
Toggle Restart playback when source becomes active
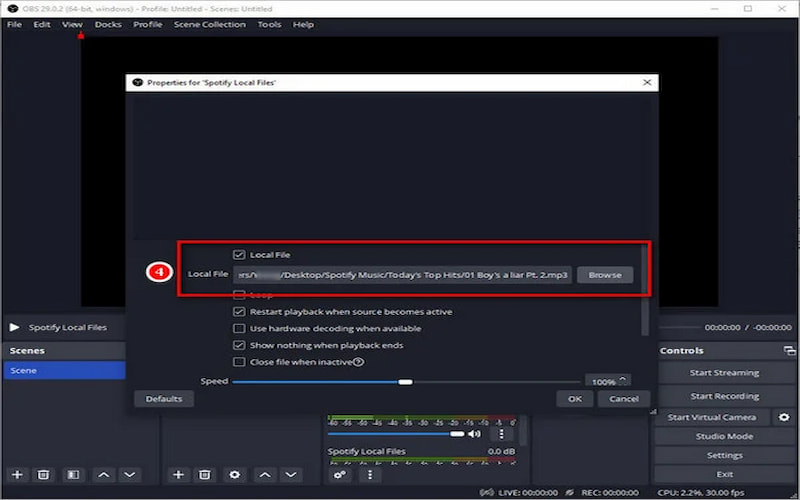pos(239,312)
